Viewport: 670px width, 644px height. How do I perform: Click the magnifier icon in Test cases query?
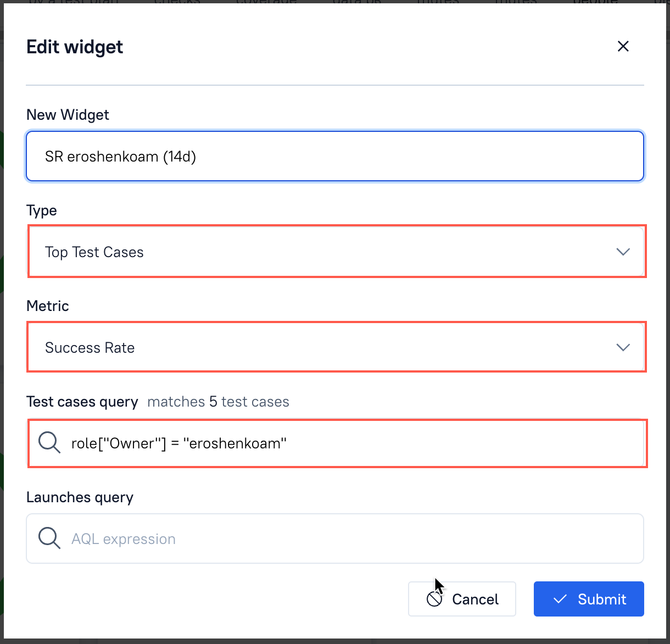pos(49,442)
